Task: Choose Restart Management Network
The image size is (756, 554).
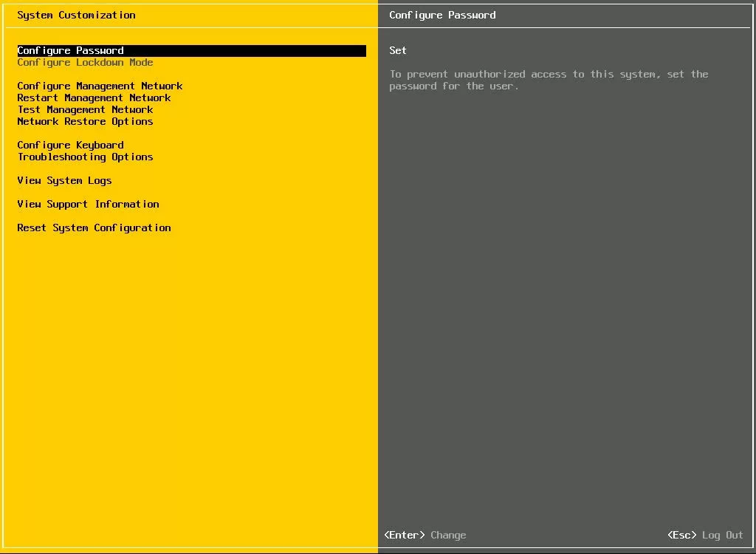Action: (94, 98)
